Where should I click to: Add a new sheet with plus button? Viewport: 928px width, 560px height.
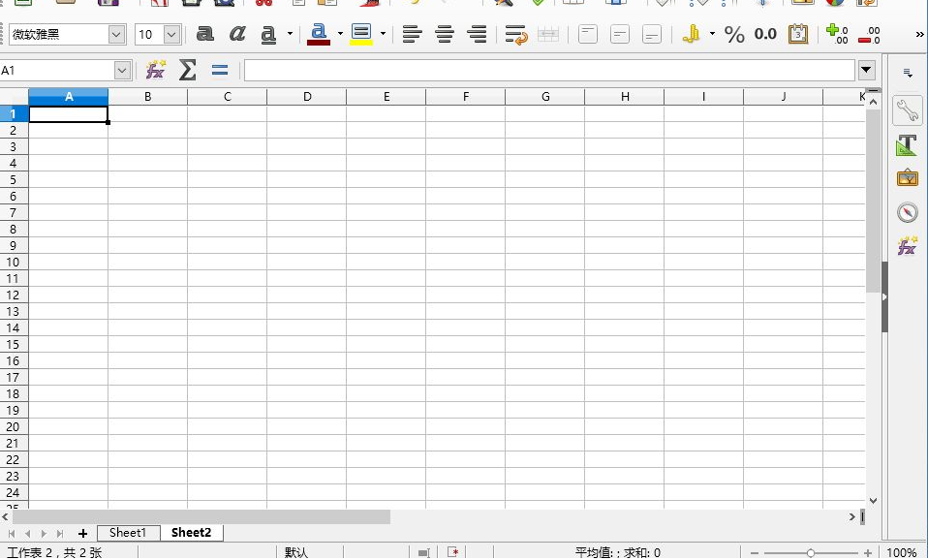[x=83, y=534]
